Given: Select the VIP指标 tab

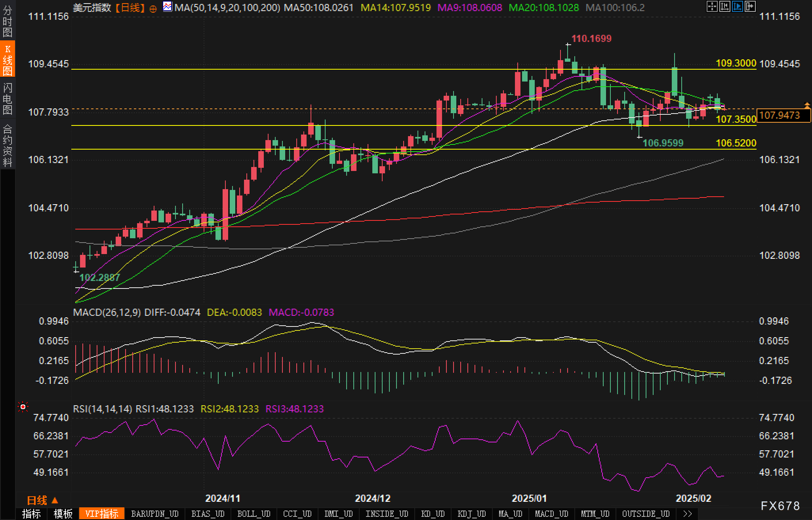Looking at the screenshot, I should [x=102, y=514].
